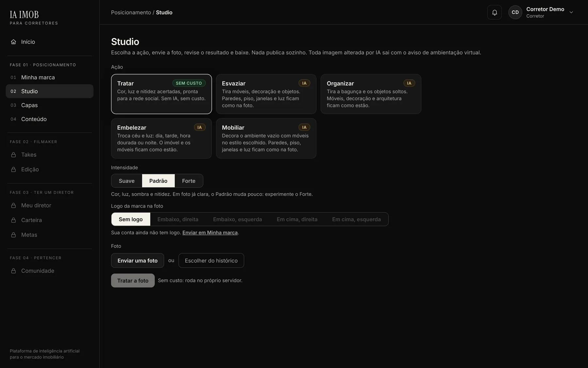Viewport: 588px width, 368px height.
Task: Set intensity to Suave
Action: [127, 181]
